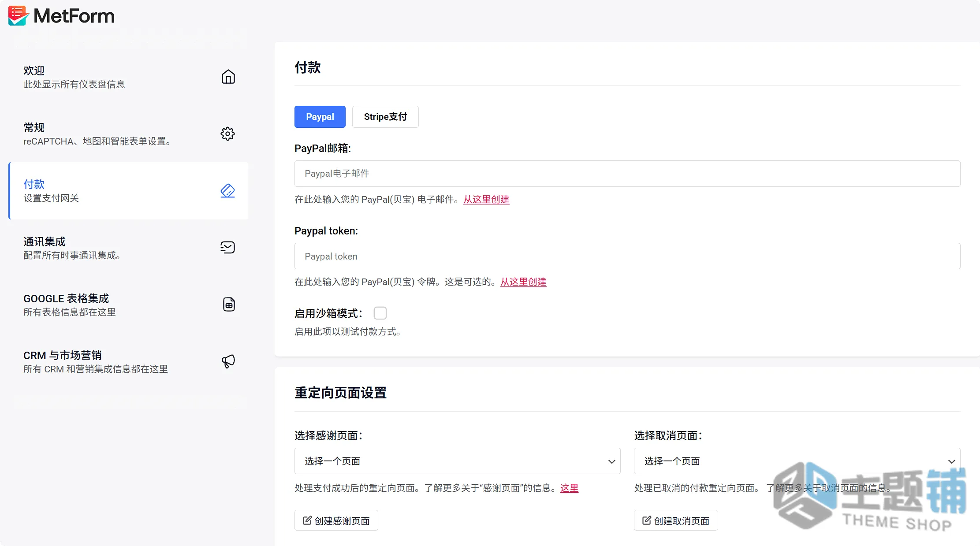The image size is (980, 546).
Task: Click the PayPal邮箱: field label
Action: point(323,149)
